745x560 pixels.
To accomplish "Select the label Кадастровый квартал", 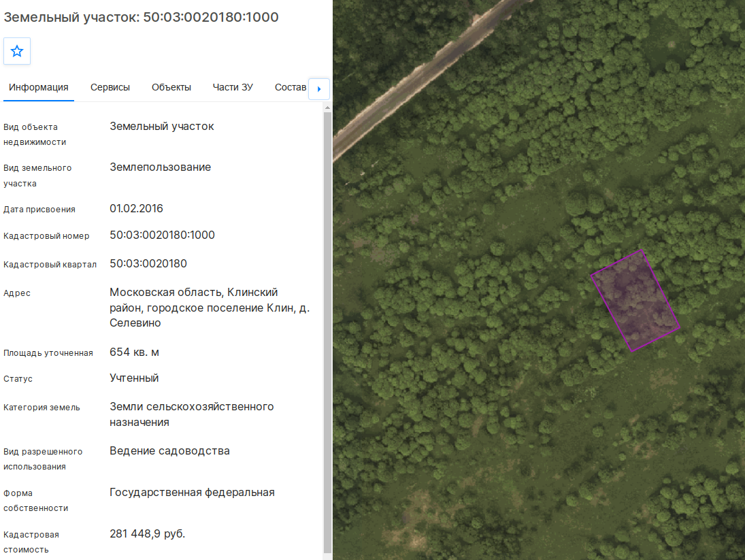I will [50, 265].
